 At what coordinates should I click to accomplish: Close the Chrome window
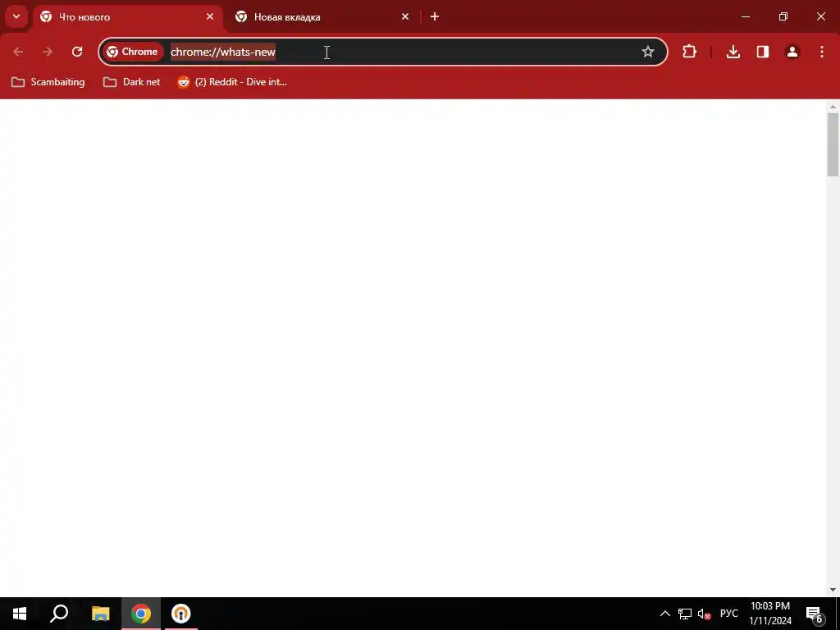pyautogui.click(x=820, y=16)
